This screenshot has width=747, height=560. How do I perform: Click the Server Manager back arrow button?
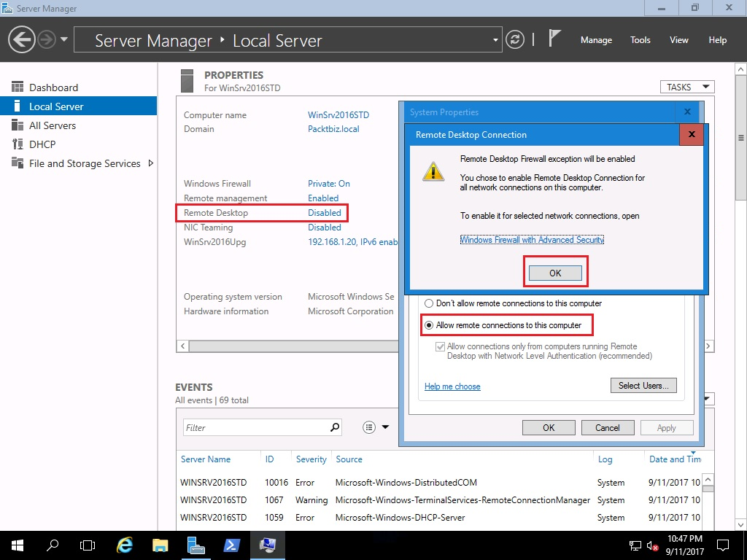(22, 39)
